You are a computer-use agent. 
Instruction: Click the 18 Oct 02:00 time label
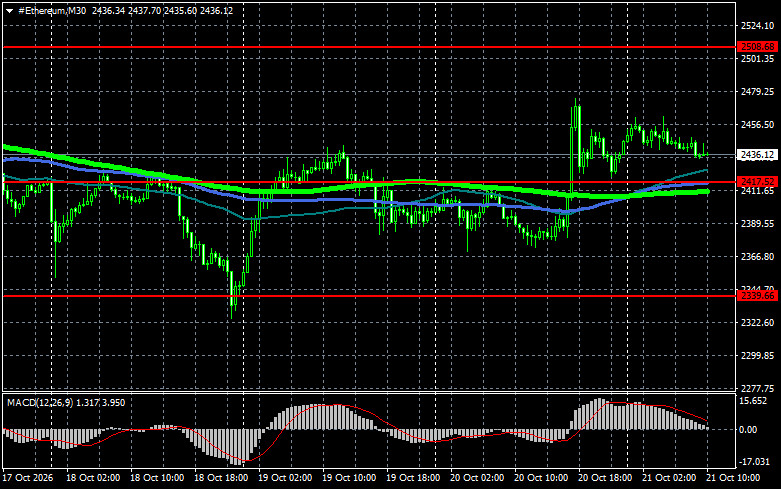(x=93, y=478)
